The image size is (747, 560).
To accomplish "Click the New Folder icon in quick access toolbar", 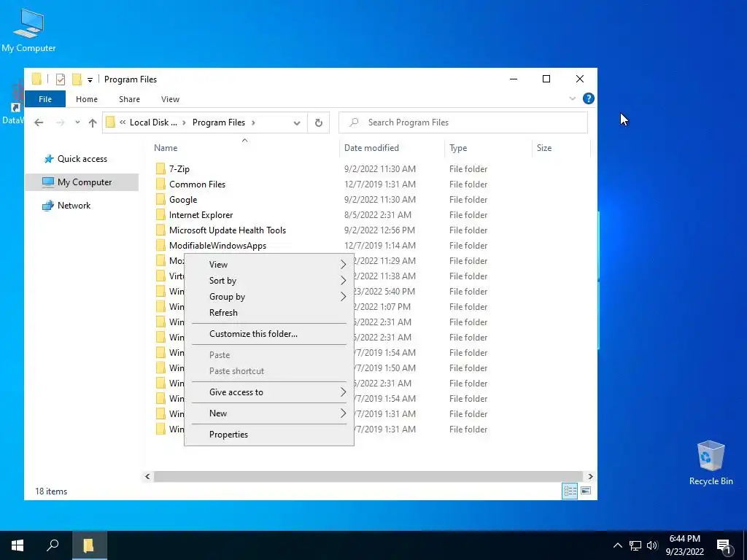I will (77, 79).
